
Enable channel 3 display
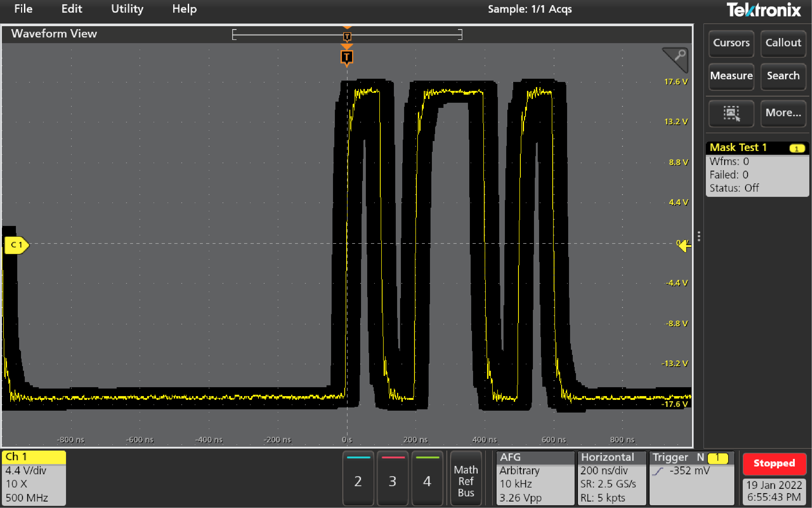[393, 479]
